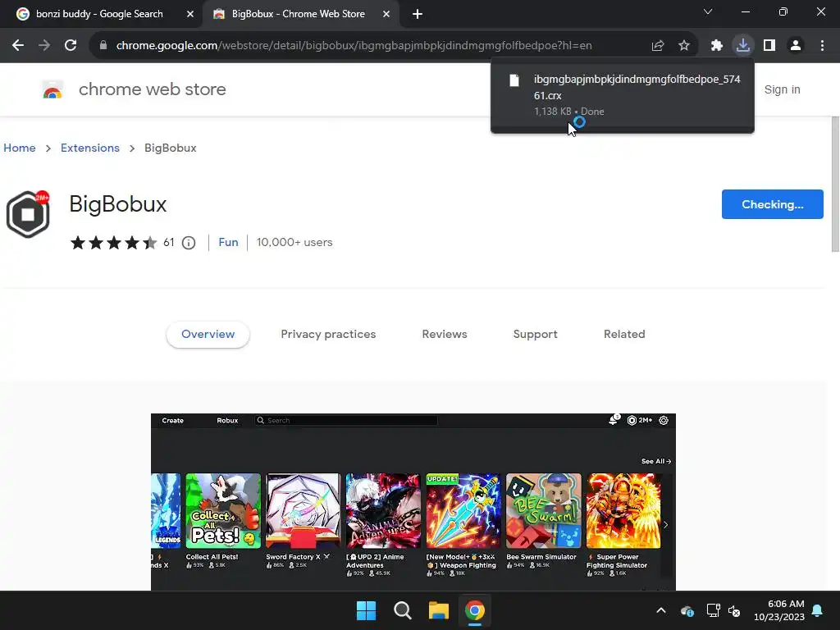Open the Reviews tab

tap(445, 335)
